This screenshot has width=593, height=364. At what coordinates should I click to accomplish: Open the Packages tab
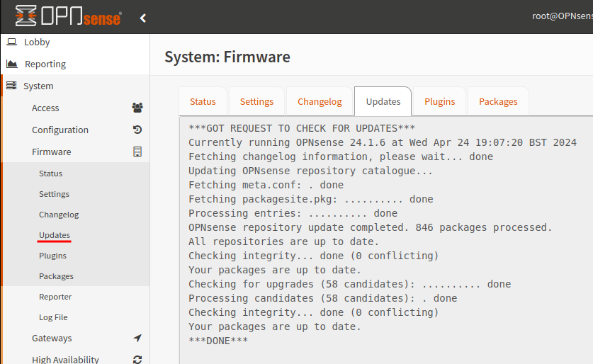coord(498,101)
